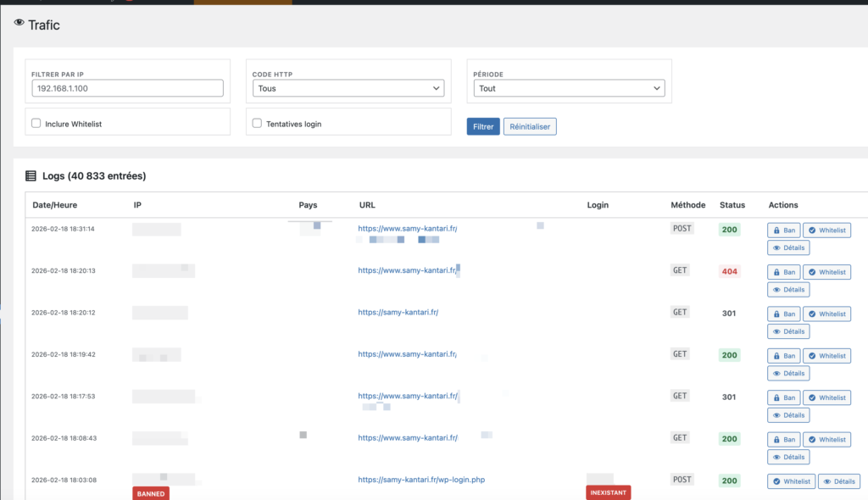
Task: Open the Code HTTP dropdown showing Tous
Action: click(348, 87)
